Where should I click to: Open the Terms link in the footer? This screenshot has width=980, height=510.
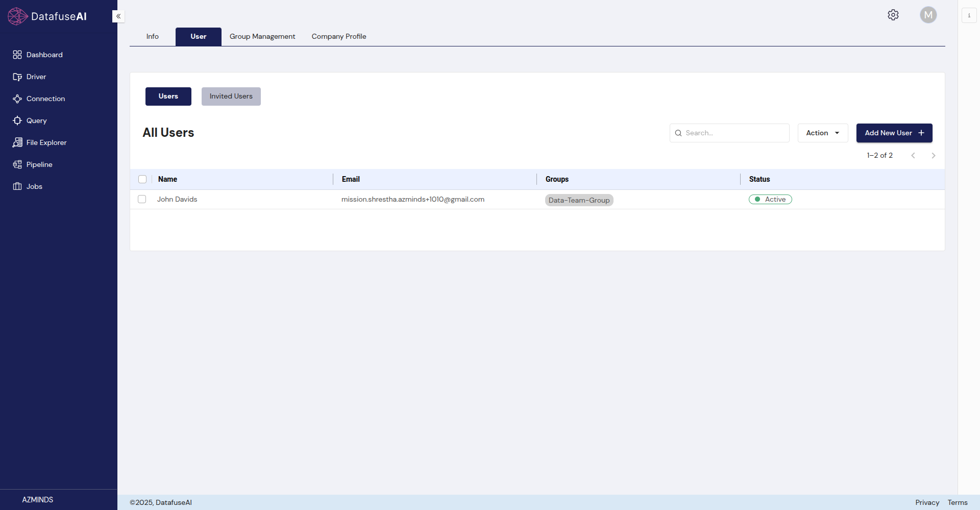(x=959, y=502)
